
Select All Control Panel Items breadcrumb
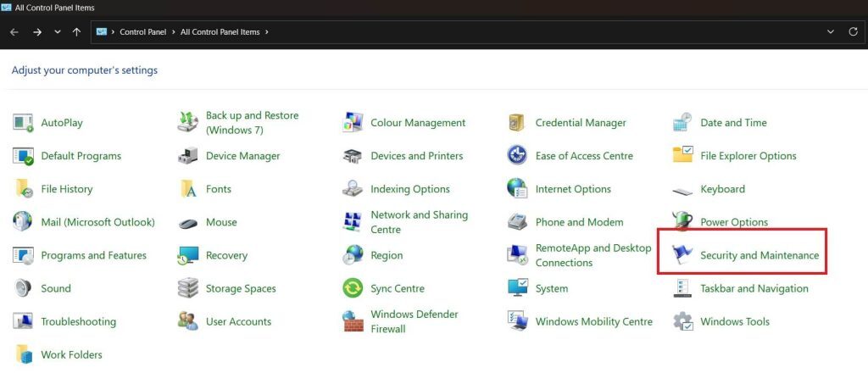(x=220, y=32)
